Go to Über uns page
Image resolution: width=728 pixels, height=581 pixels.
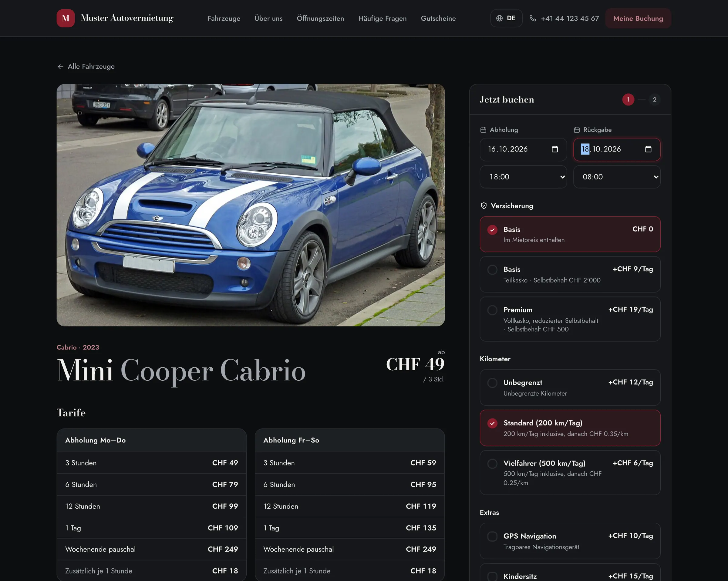[x=268, y=18]
